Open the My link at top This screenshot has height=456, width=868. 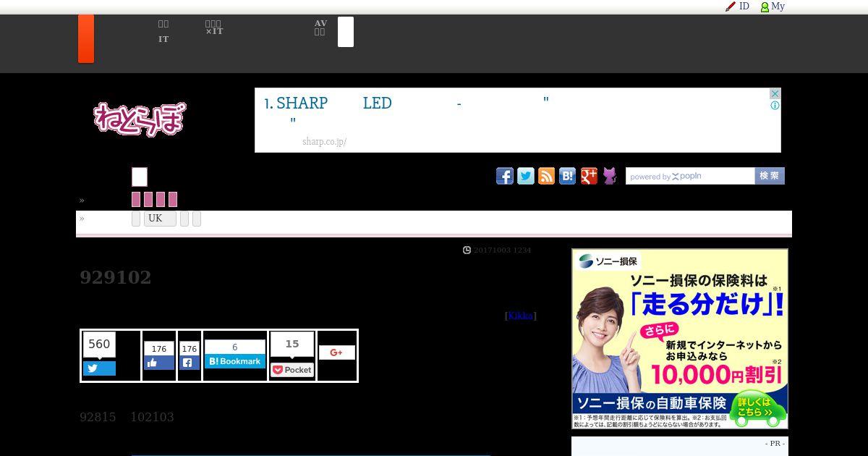(x=778, y=7)
